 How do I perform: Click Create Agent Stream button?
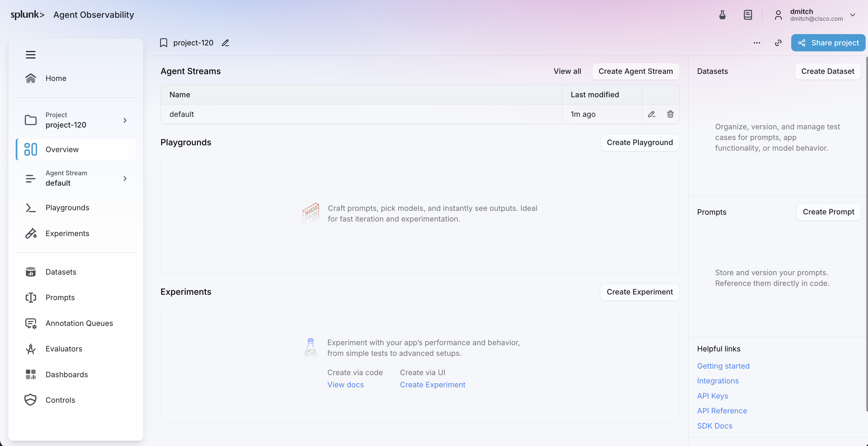click(636, 71)
